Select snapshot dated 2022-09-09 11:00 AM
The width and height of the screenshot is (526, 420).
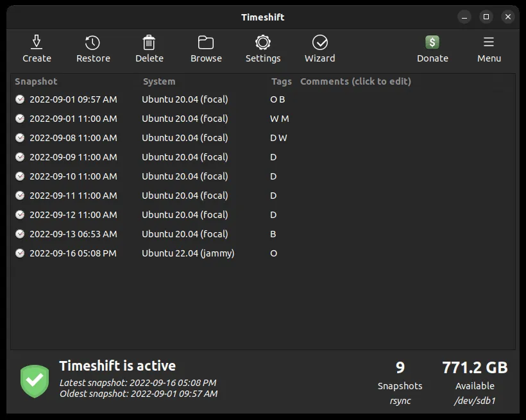pos(74,157)
